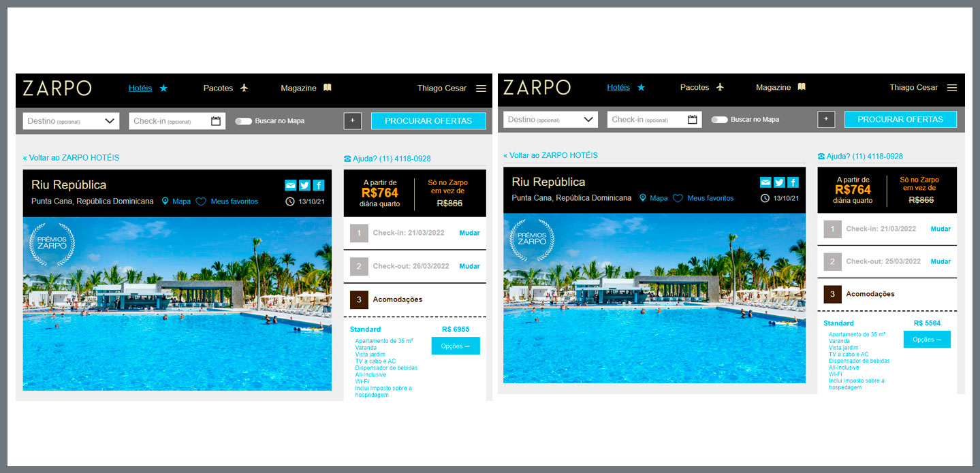The height and width of the screenshot is (473, 980).
Task: Share by email icon in right screenshot
Action: [x=765, y=182]
